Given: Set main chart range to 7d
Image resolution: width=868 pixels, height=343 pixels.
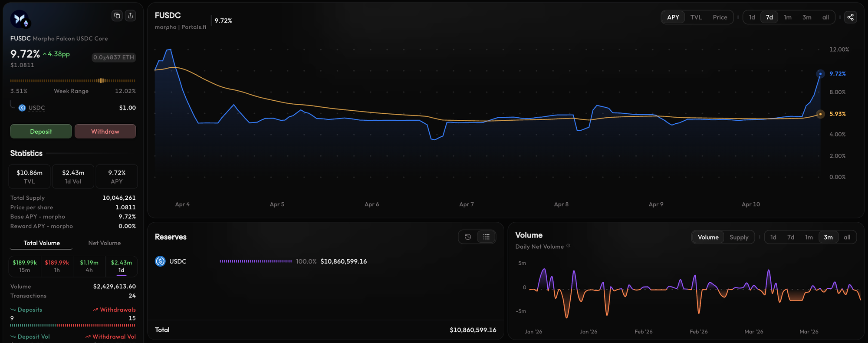Looking at the screenshot, I should pos(769,17).
